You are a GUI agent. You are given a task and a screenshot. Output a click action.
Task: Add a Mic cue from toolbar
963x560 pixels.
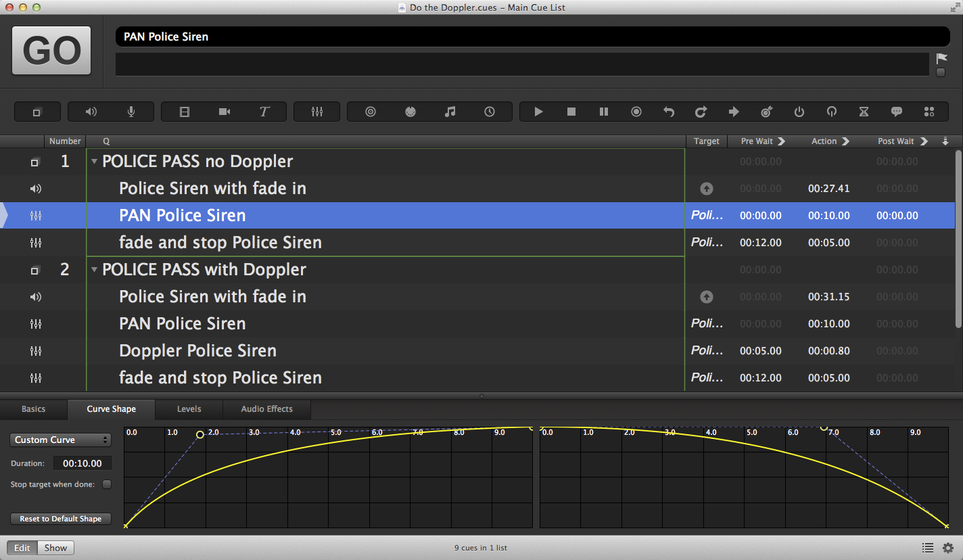131,112
